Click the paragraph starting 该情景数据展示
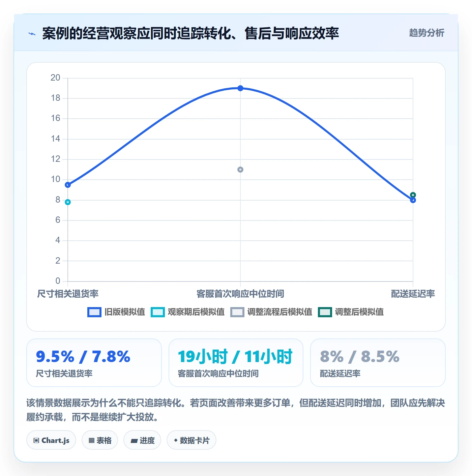Viewport: 472px width, 476px height. click(236, 410)
